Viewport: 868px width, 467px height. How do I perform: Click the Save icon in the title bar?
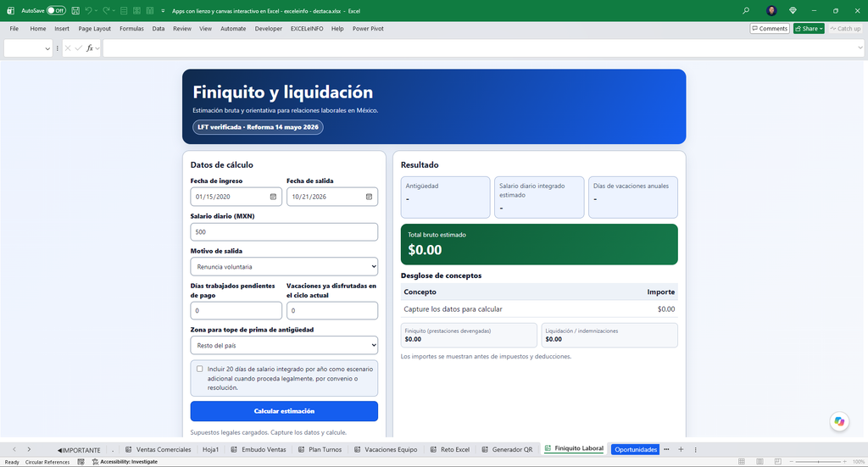tap(75, 10)
